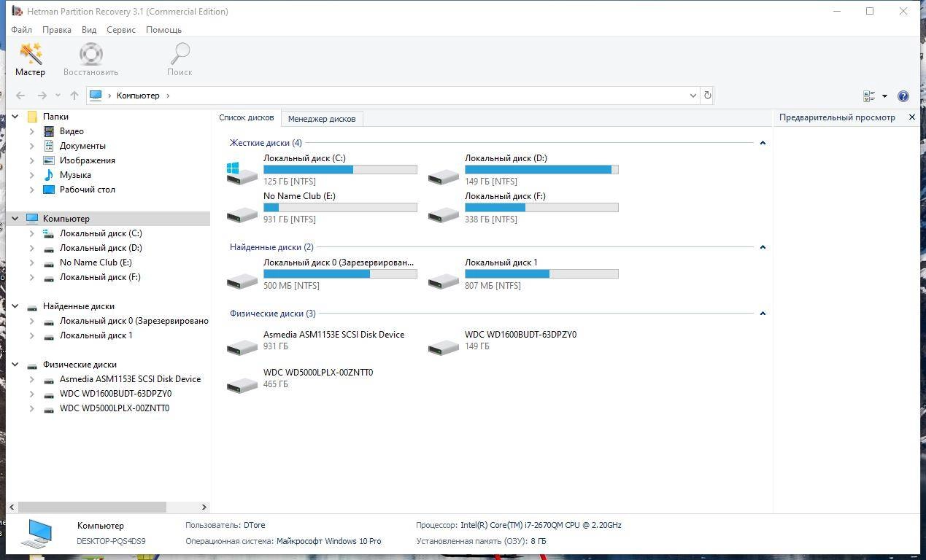The width and height of the screenshot is (926, 560).
Task: Click usage bar of Локальный диск (D:)
Action: pos(541,170)
